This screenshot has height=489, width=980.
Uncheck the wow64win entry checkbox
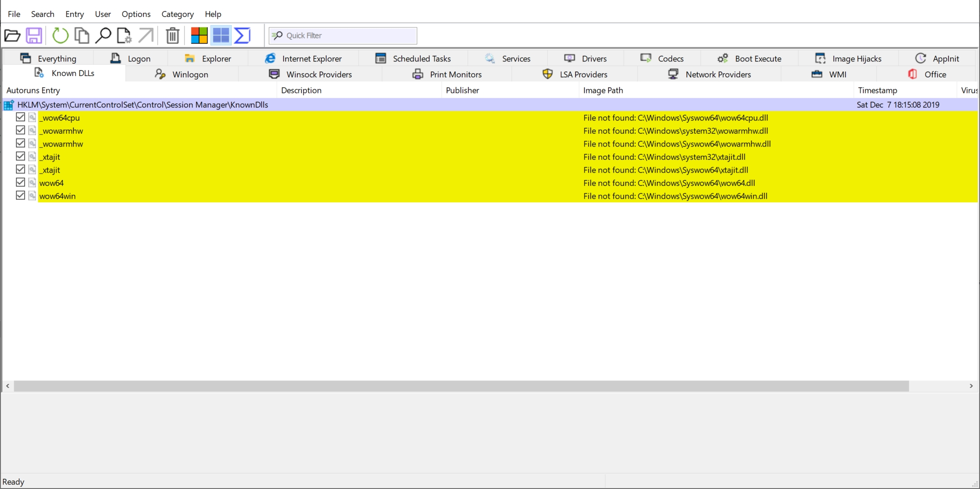pyautogui.click(x=20, y=196)
